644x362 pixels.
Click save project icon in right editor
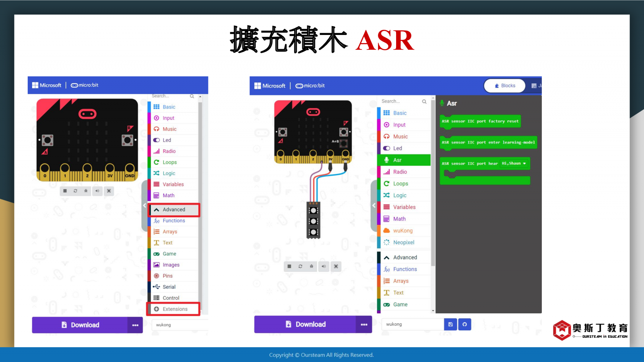point(450,324)
